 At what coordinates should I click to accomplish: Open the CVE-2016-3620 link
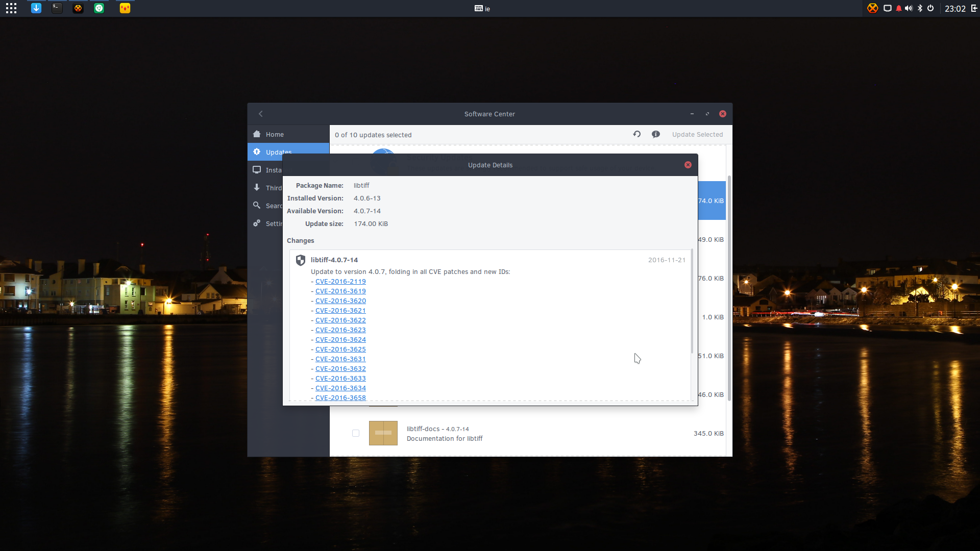click(340, 301)
